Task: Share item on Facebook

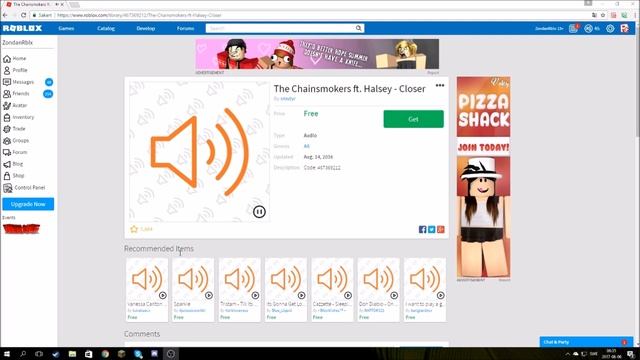Action: click(x=422, y=229)
